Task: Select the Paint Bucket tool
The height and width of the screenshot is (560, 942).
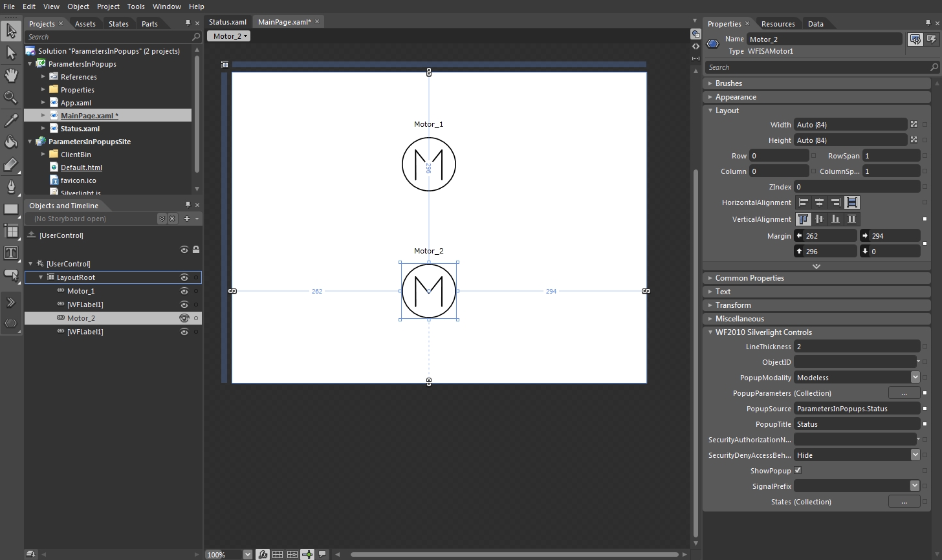Action: 11,142
